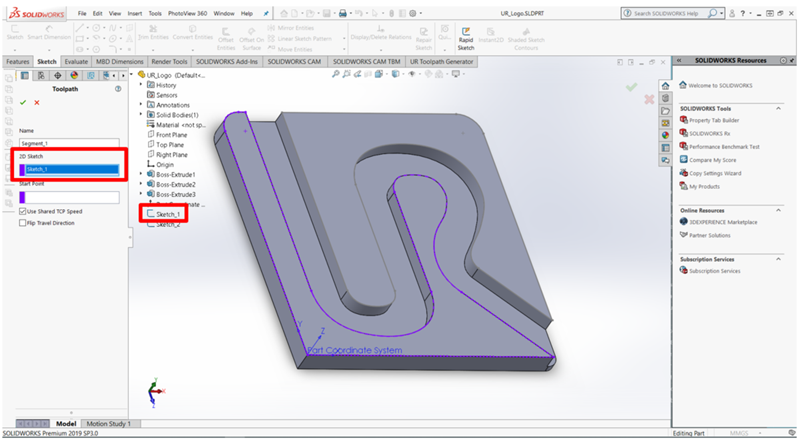Click the SOLIDWORKS logo
This screenshot has width=800, height=440.
click(x=37, y=13)
